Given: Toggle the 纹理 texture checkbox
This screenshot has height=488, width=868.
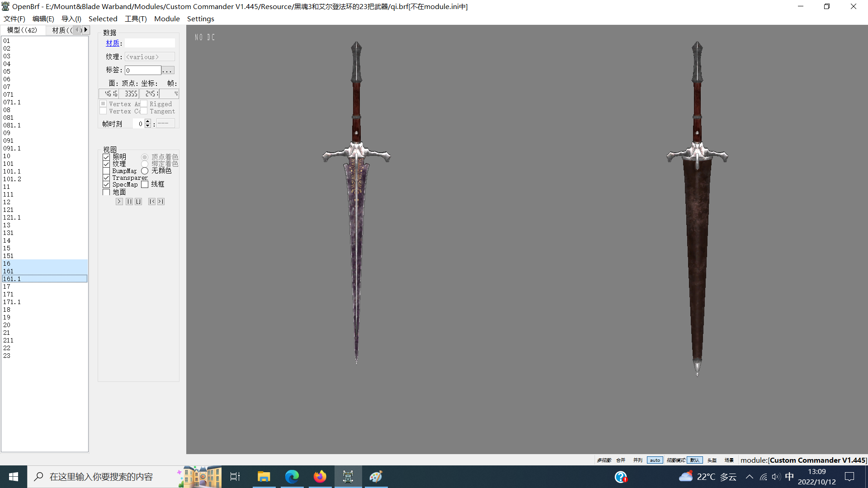Looking at the screenshot, I should coord(106,164).
